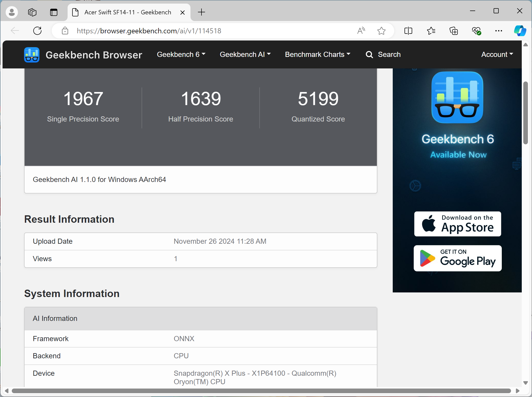Open the profile avatar icon
Viewport: 532px width, 397px height.
tap(12, 12)
